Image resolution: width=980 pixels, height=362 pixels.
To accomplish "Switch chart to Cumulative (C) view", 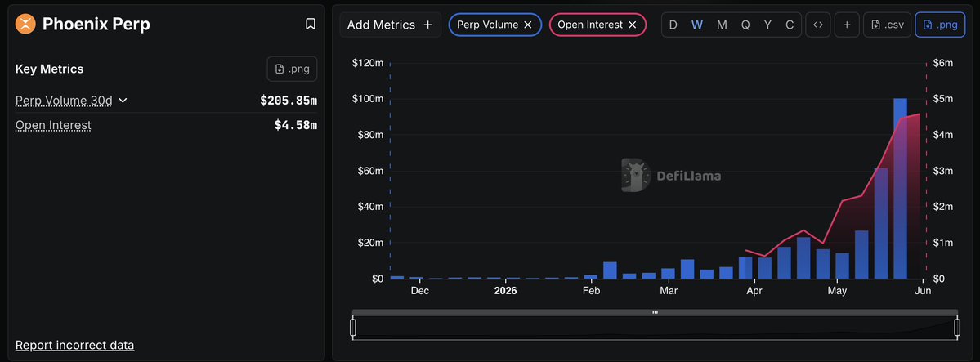I will 790,25.
